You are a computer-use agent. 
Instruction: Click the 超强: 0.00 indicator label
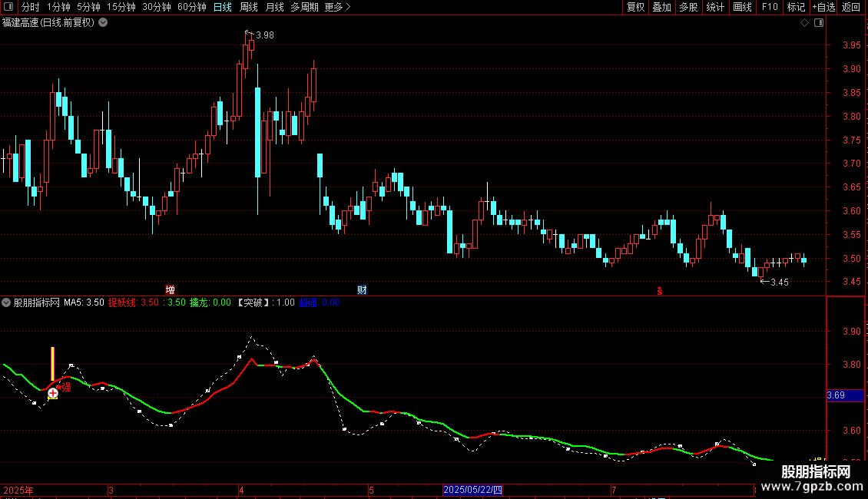320,302
